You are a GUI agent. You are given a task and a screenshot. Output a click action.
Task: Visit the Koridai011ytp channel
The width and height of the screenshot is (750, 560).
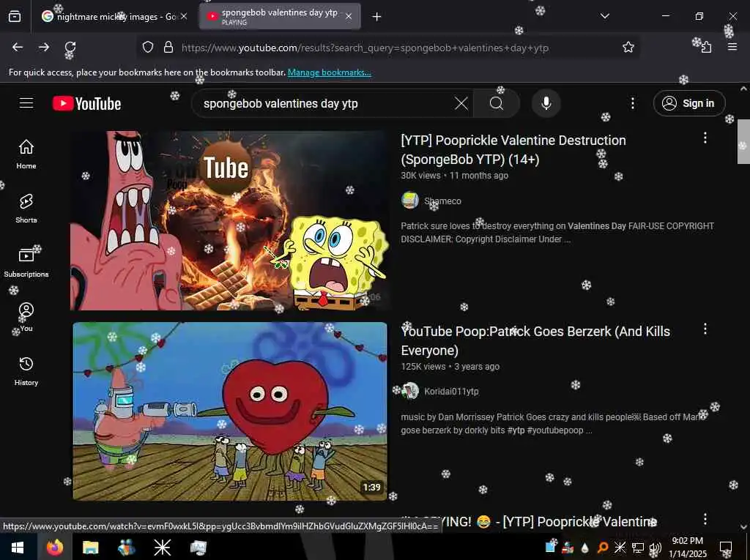point(451,391)
